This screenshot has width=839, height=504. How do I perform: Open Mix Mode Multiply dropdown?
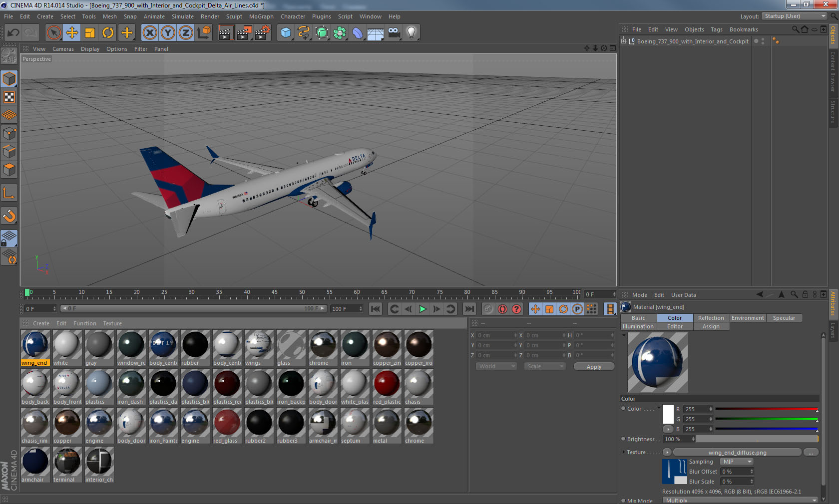[x=741, y=501]
